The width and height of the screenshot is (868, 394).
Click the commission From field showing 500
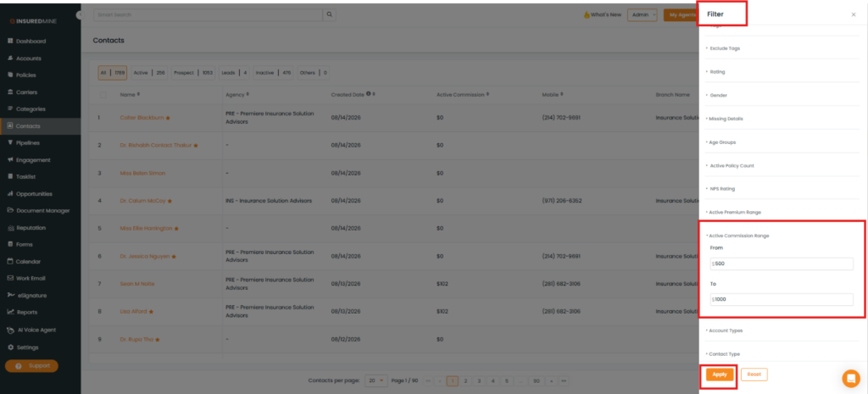pos(782,264)
